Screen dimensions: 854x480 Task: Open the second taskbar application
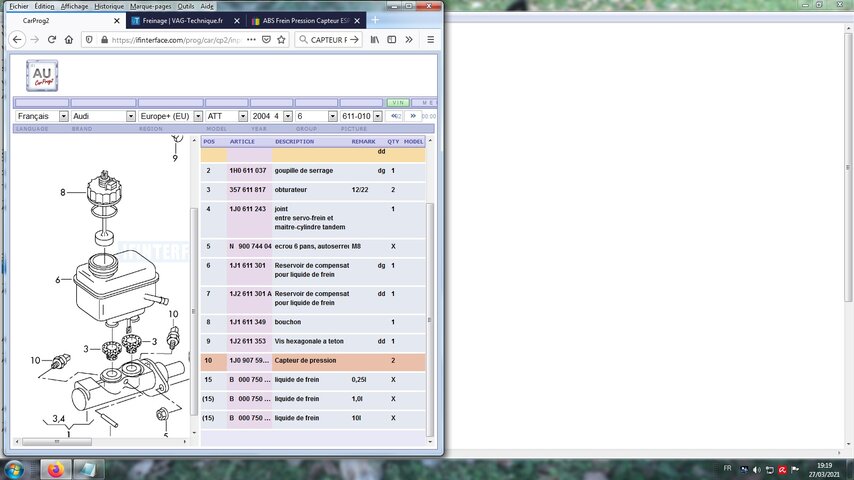point(87,469)
